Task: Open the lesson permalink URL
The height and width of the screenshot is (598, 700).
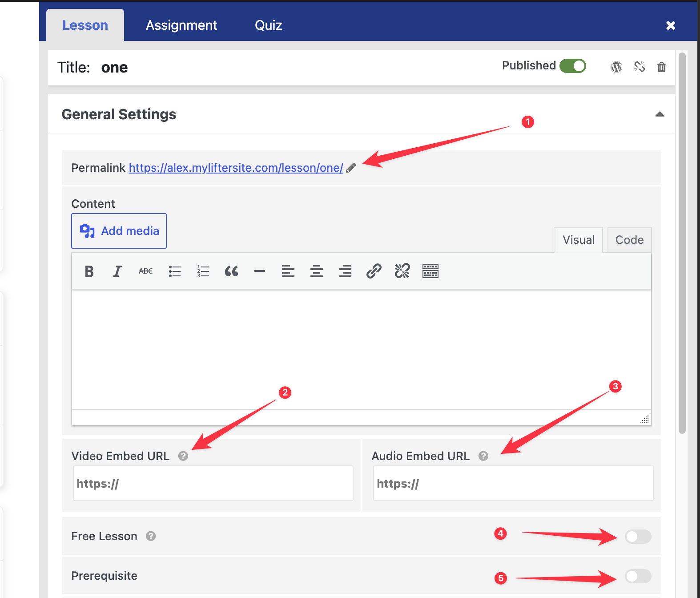Action: (236, 168)
